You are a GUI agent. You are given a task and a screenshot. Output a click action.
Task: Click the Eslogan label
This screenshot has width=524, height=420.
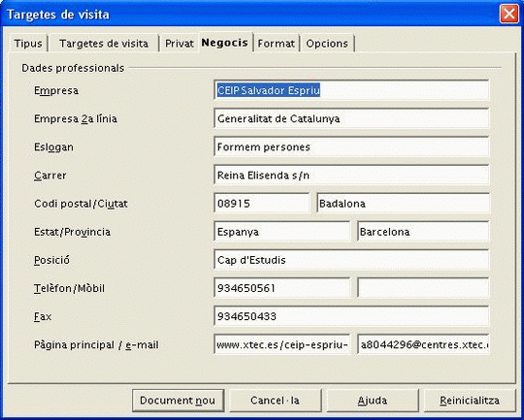53,147
